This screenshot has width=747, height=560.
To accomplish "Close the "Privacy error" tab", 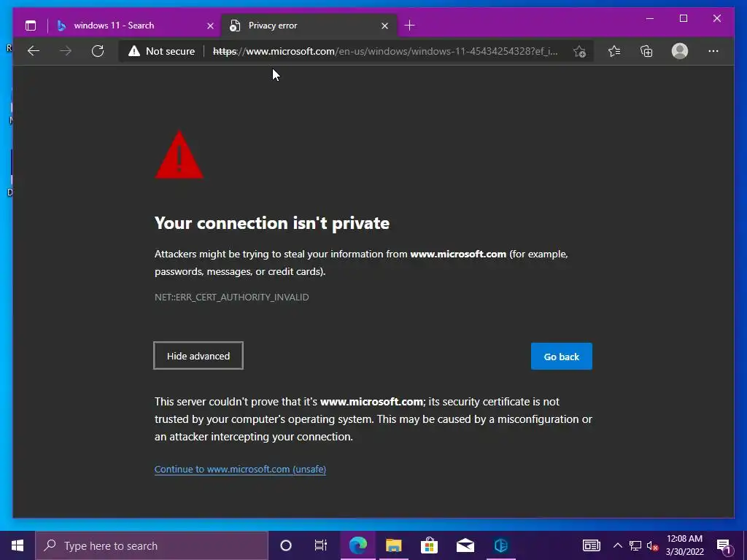I will (385, 26).
